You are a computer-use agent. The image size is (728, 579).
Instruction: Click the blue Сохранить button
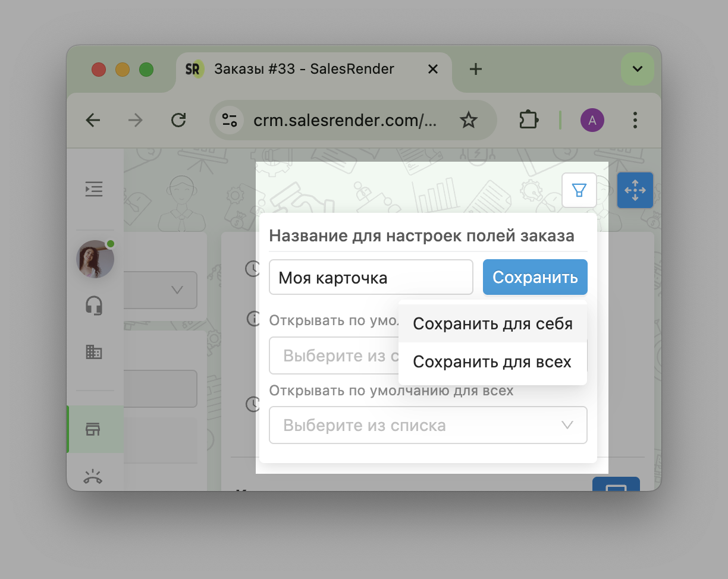coord(535,277)
